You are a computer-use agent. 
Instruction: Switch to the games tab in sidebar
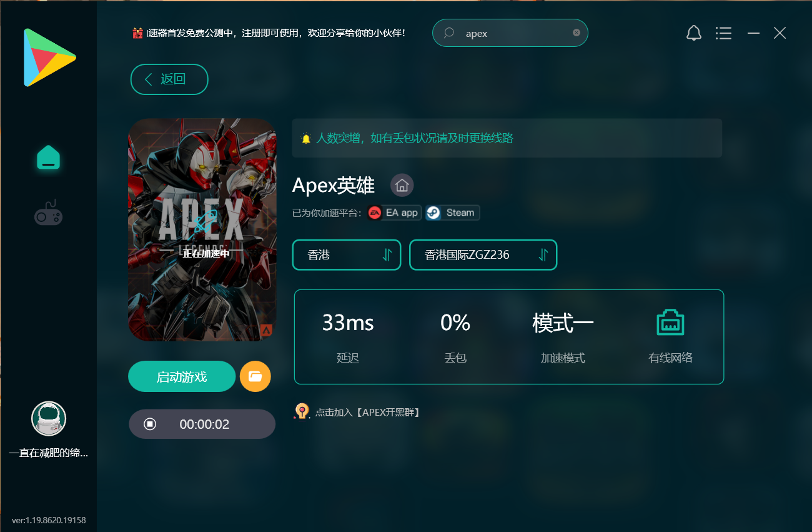pos(49,213)
